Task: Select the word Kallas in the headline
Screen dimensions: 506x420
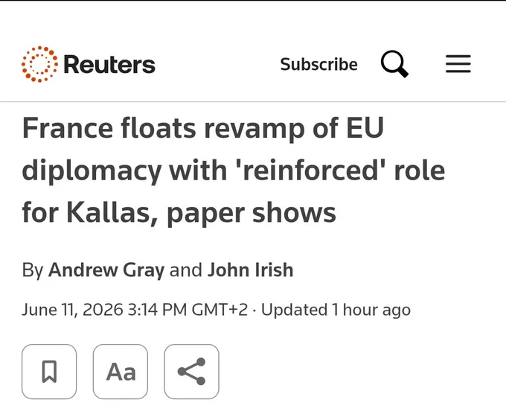Action: [x=112, y=212]
